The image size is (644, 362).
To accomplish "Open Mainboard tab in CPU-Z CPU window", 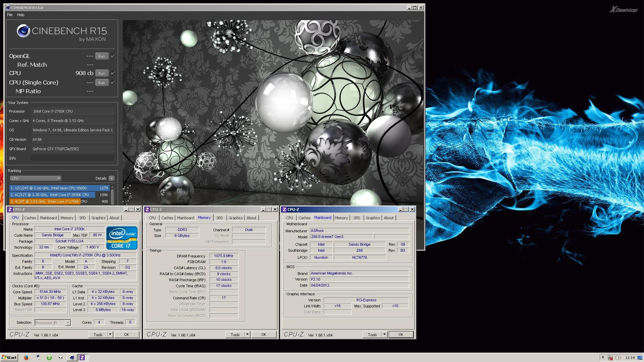I will (48, 218).
